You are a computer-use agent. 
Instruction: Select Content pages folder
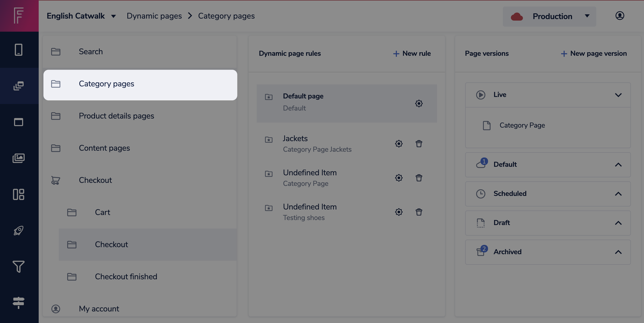140,148
